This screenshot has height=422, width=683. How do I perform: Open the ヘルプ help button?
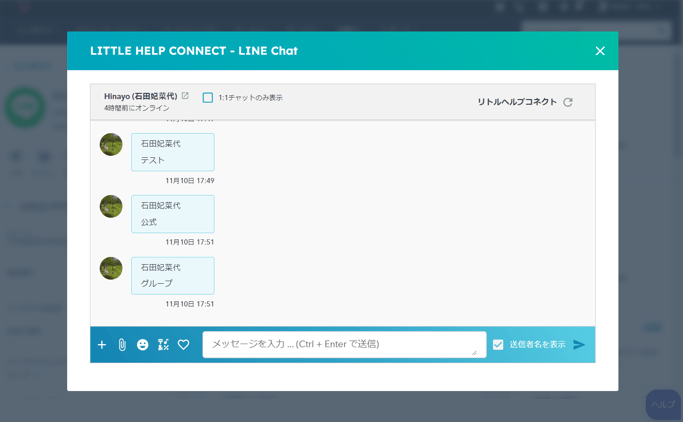point(663,405)
